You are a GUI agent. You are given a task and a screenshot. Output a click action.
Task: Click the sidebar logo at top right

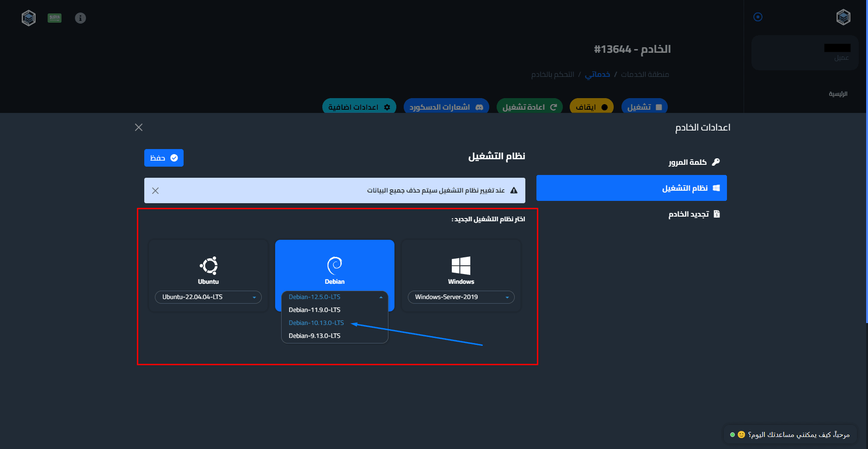[843, 17]
